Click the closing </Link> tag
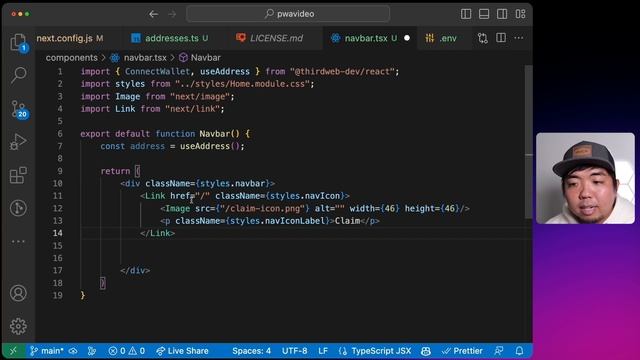Image resolution: width=640 pixels, height=360 pixels. pos(158,233)
